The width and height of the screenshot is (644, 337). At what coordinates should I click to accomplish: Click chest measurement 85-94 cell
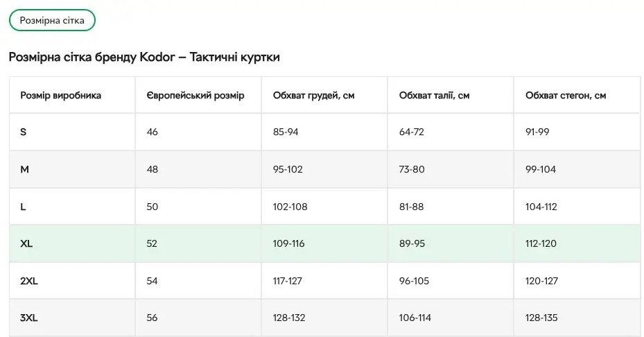coord(286,132)
